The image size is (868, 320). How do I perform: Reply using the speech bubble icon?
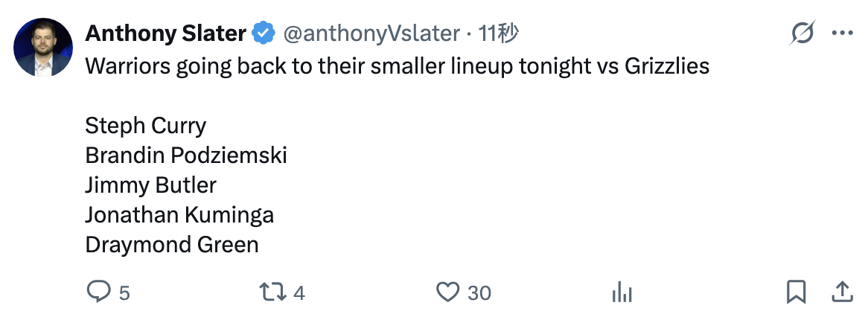[98, 292]
